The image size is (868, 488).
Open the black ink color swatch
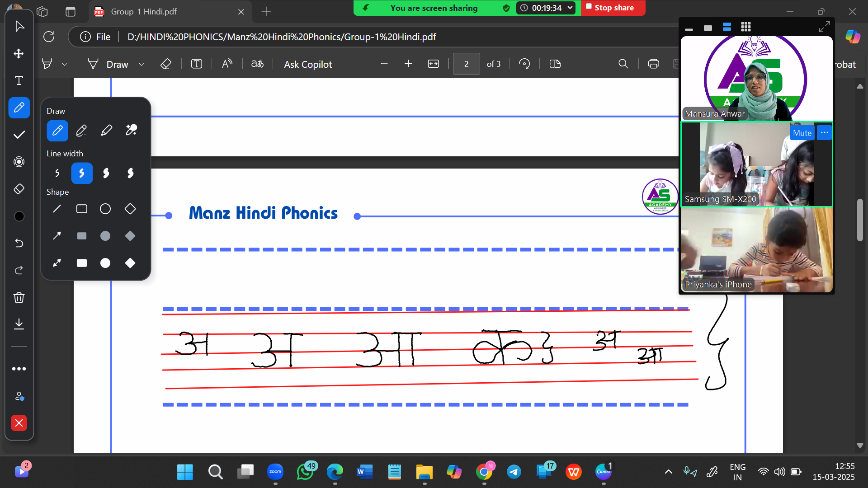19,216
